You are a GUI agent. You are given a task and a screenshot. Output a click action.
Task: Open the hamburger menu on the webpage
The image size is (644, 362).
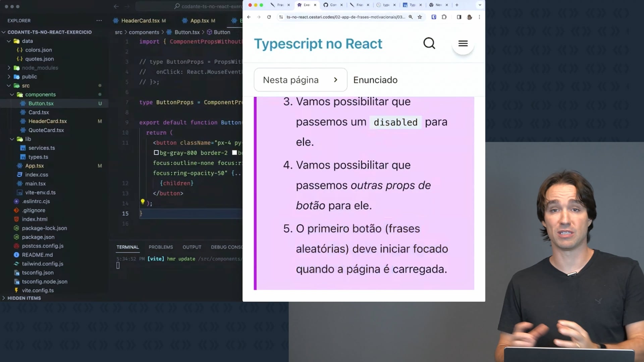point(463,44)
